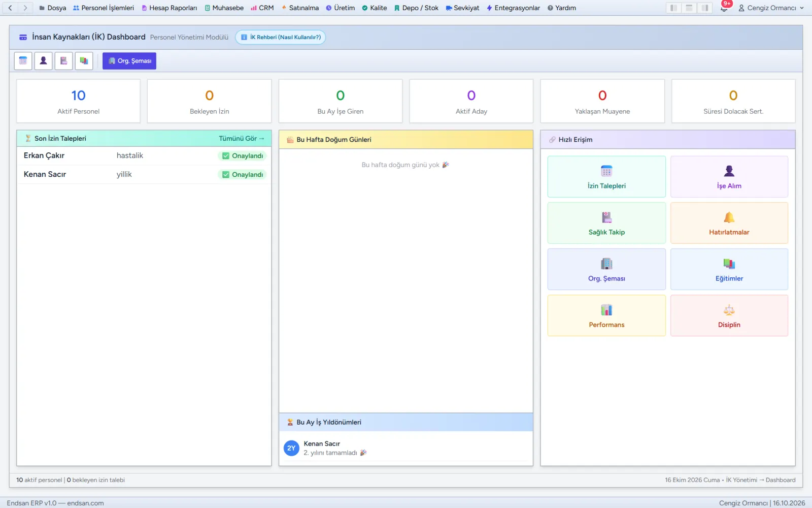Open the Muhasebe menu
812x508 pixels.
click(224, 8)
